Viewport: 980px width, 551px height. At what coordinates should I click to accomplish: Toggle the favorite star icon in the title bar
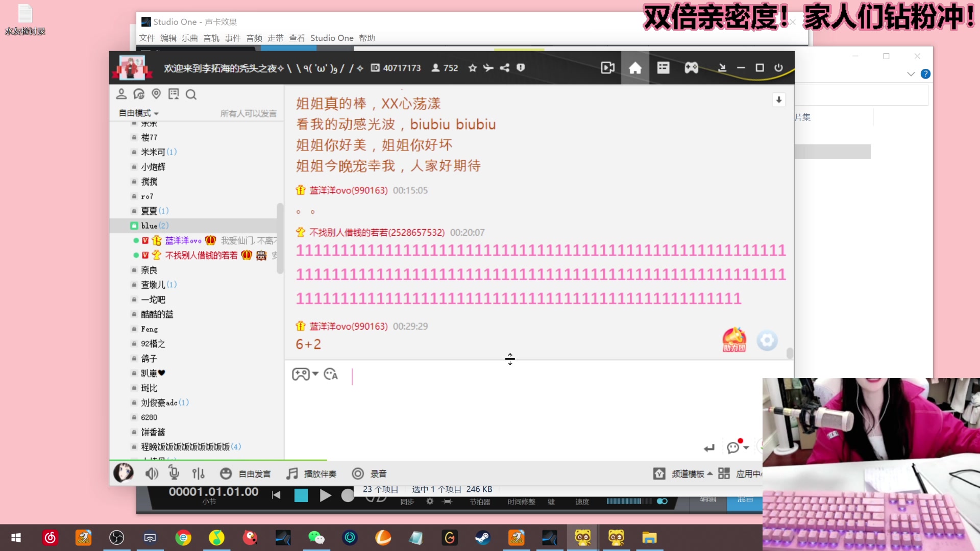point(472,67)
